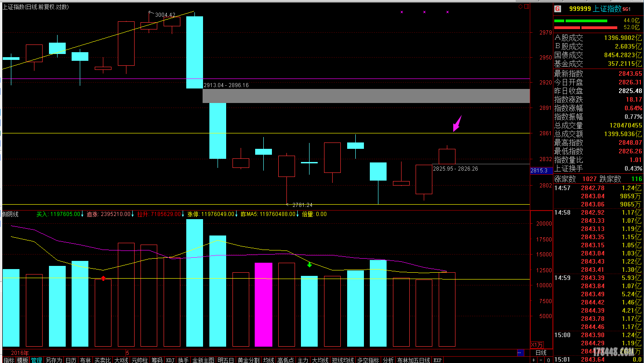
Task: Click the 3004.42 high price label
Action: [165, 15]
